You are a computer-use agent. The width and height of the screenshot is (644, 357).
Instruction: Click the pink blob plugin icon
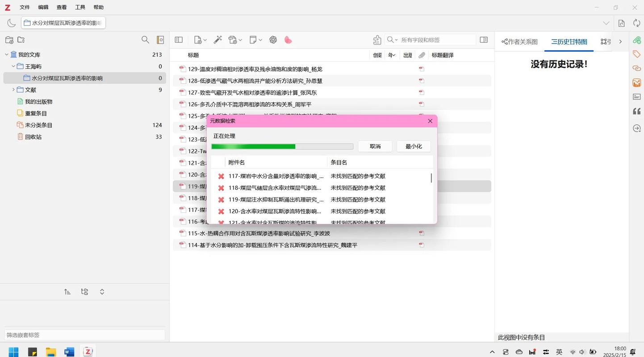point(288,40)
